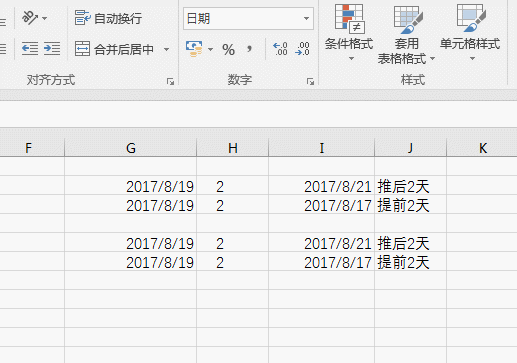Click the decrease indent icon
This screenshot has width=517, height=363.
click(30, 49)
